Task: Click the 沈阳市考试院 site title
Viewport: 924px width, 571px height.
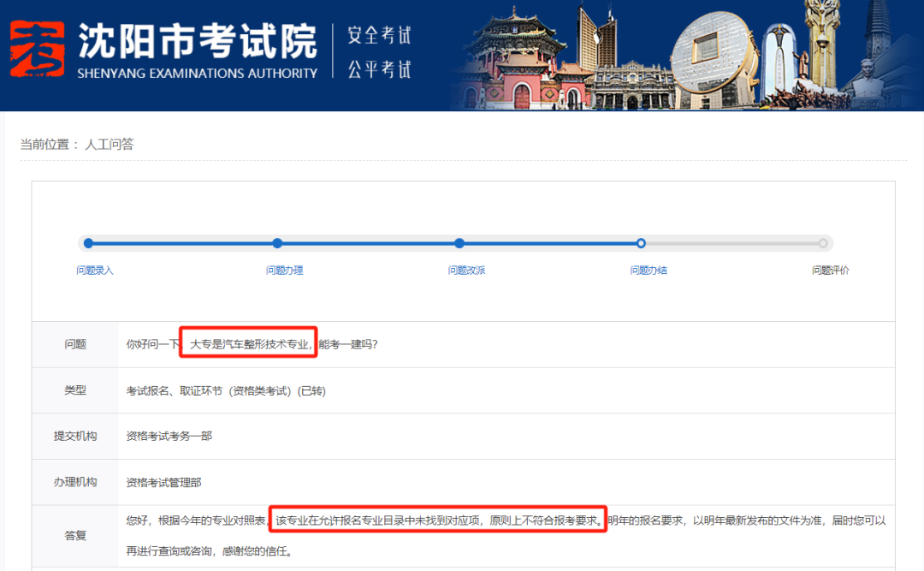Action: point(198,38)
